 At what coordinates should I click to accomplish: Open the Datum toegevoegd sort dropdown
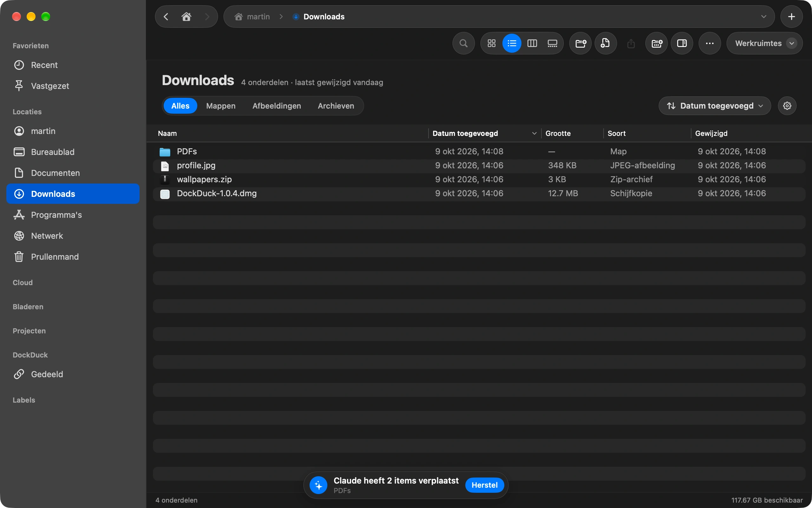(x=715, y=106)
